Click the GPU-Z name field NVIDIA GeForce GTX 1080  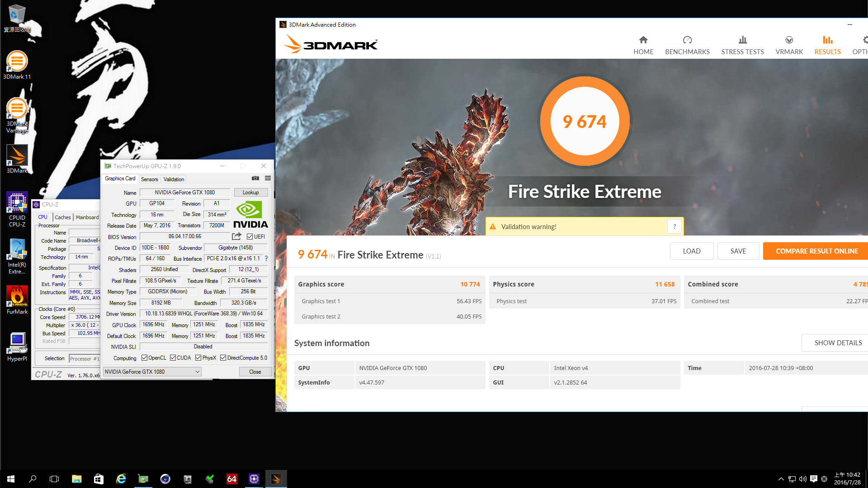click(184, 192)
